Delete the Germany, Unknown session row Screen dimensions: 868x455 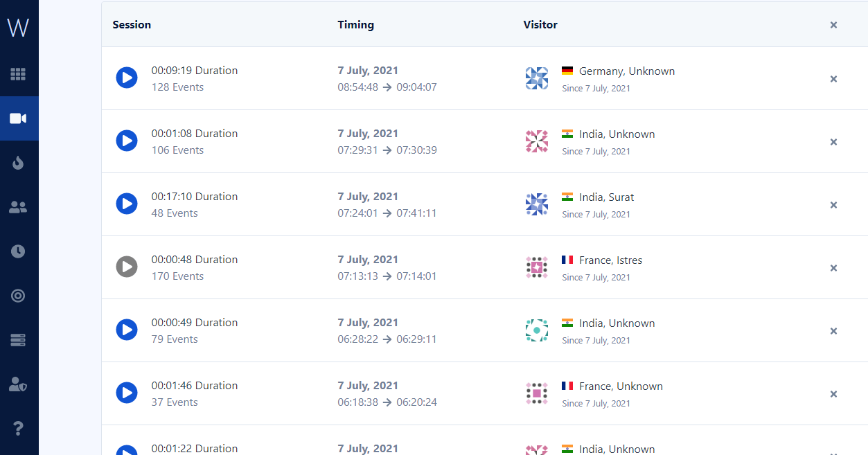click(x=833, y=79)
